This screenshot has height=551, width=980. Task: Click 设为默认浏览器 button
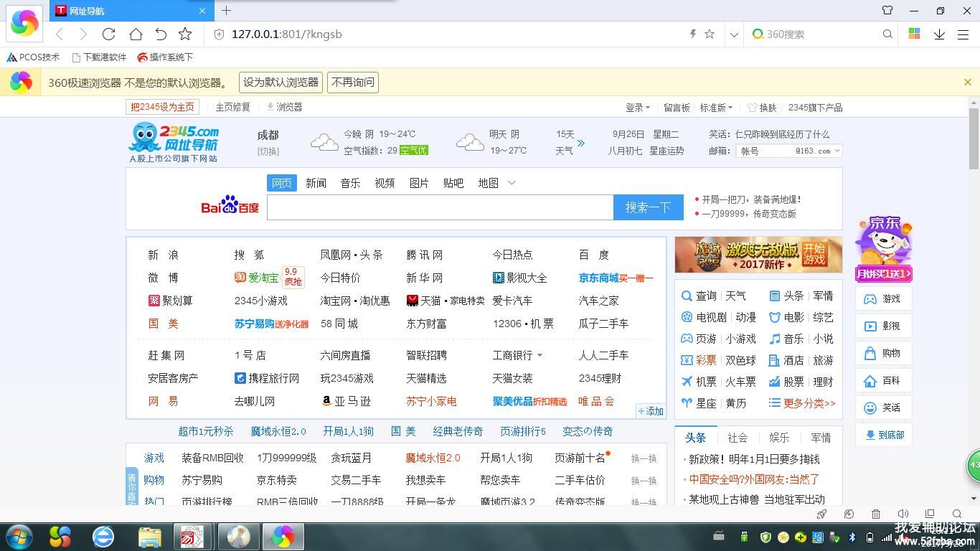281,83
